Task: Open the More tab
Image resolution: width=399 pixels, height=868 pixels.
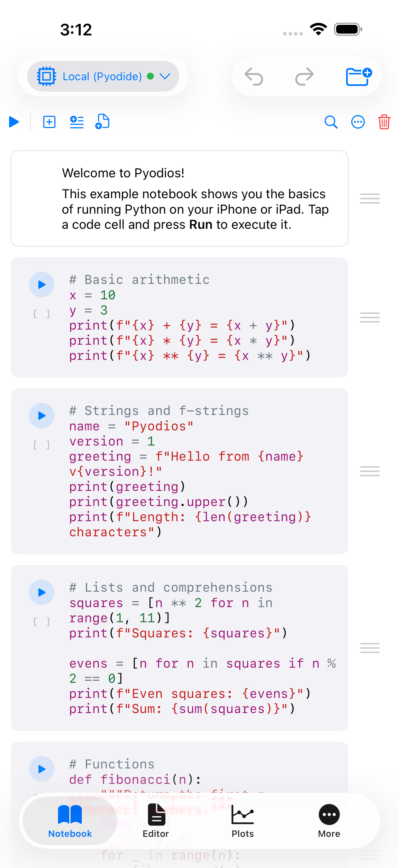Action: pyautogui.click(x=329, y=821)
